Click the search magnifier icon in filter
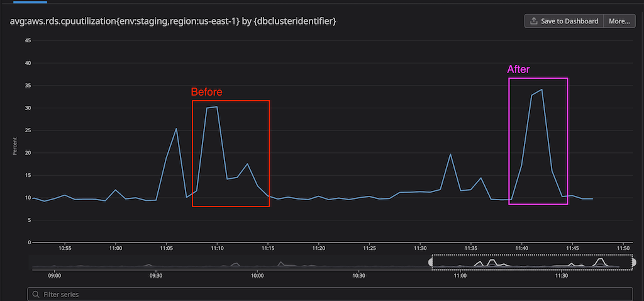Screen dimensions: 644x301 pyautogui.click(x=36, y=294)
